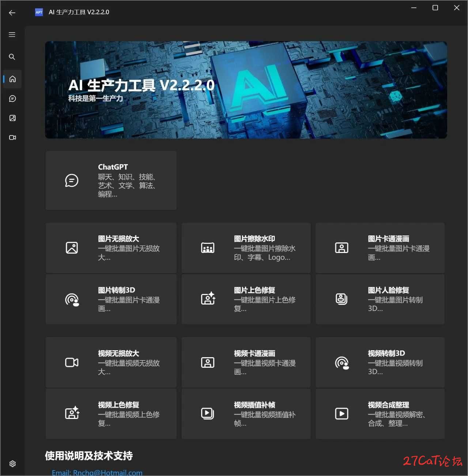Screen dimensions: 468x476
Task: Open 视频合成整理 tool title
Action: 388,405
